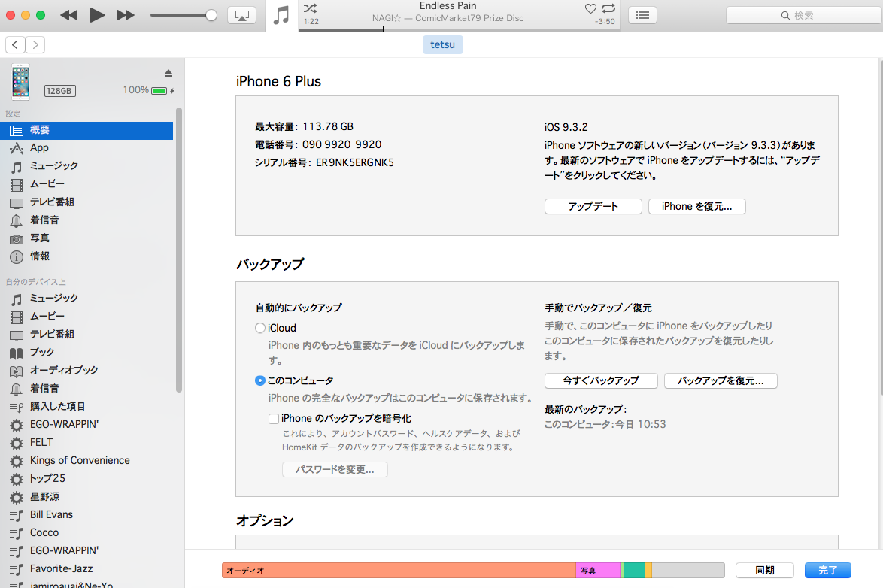Select the このコンピュータ backup option

[260, 380]
